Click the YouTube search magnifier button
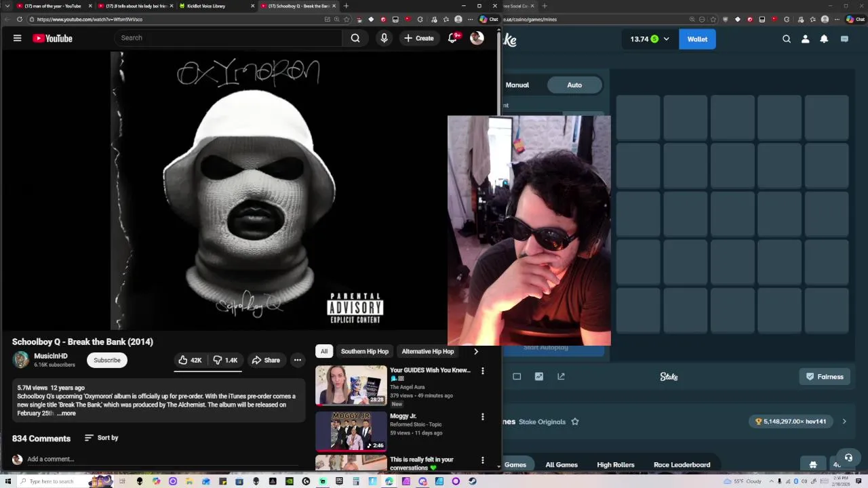 (x=355, y=38)
